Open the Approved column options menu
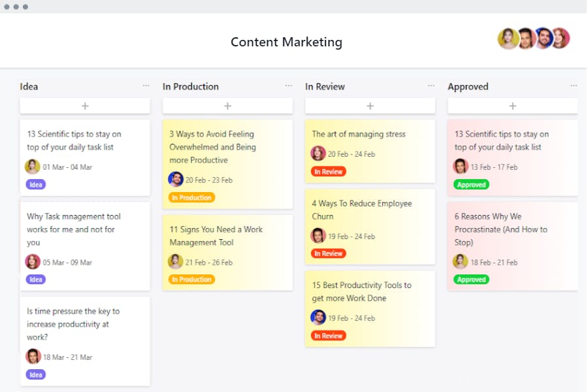 pyautogui.click(x=574, y=86)
